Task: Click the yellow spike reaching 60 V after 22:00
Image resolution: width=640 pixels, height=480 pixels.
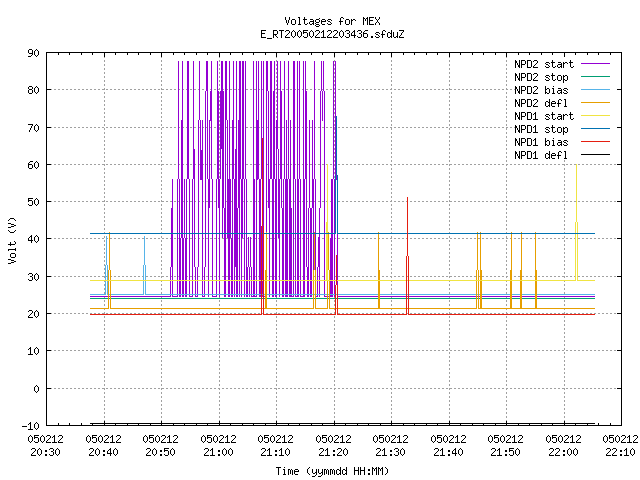Action: tap(576, 220)
